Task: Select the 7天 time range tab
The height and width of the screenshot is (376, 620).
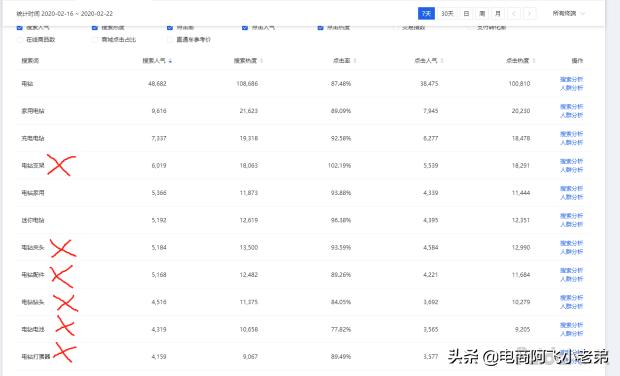Action: [x=426, y=13]
